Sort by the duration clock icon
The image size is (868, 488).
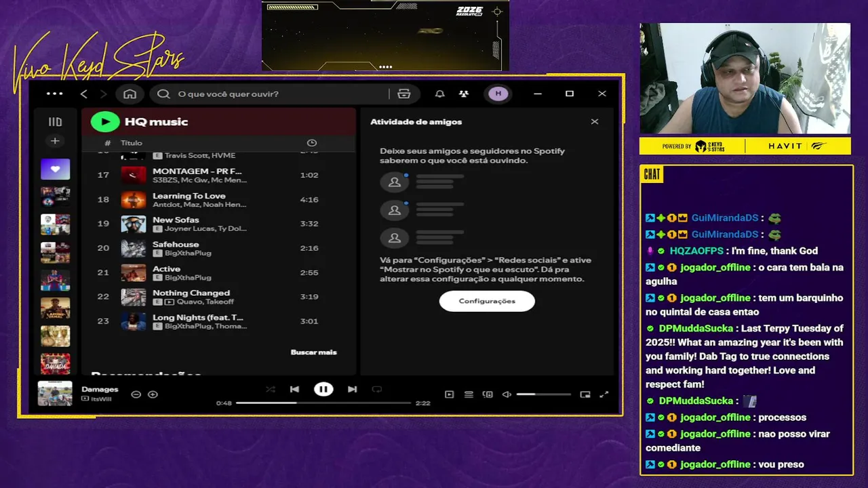[312, 143]
